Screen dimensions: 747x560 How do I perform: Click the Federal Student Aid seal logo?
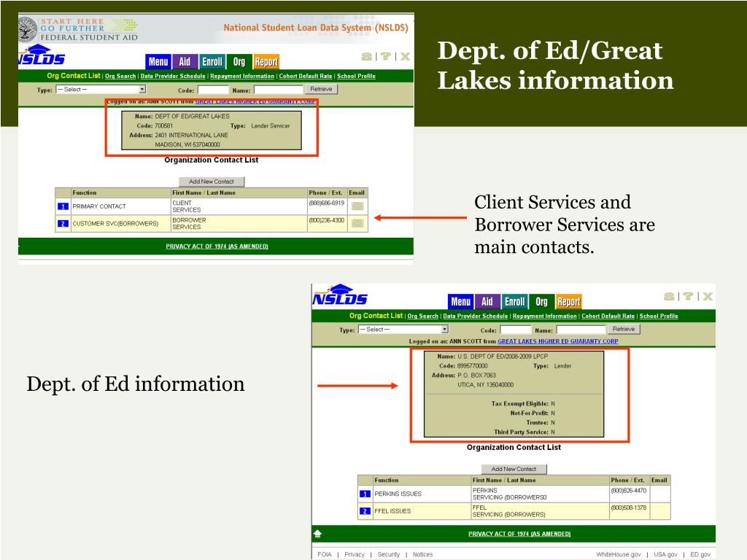(x=28, y=29)
